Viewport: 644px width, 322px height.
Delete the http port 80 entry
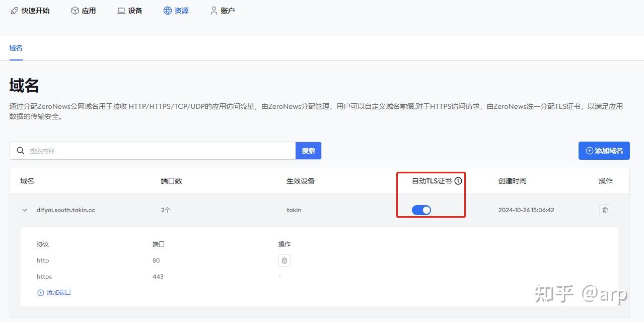click(x=284, y=261)
